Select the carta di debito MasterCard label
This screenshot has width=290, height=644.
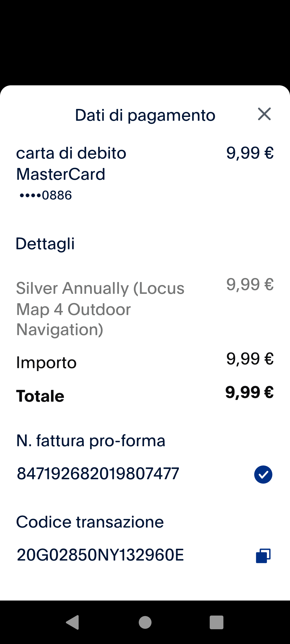(x=71, y=163)
